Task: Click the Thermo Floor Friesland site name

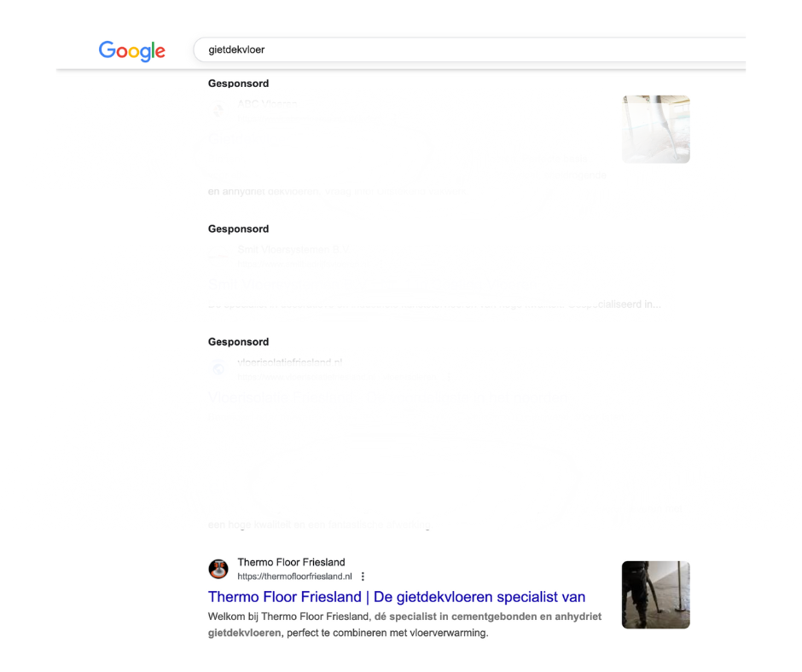Action: [x=291, y=562]
